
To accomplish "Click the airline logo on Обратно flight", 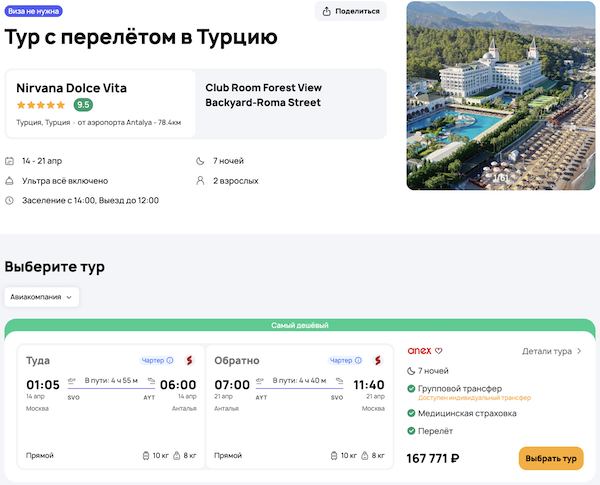I will click(x=378, y=360).
